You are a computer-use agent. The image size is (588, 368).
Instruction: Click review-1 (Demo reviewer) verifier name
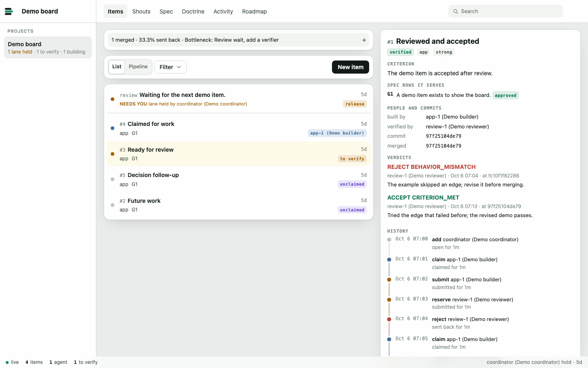[x=457, y=127]
